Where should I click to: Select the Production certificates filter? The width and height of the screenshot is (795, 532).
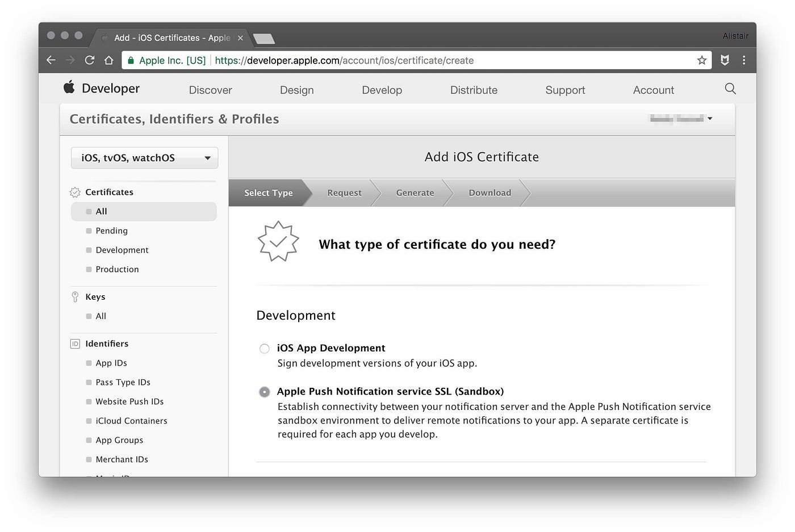(117, 269)
